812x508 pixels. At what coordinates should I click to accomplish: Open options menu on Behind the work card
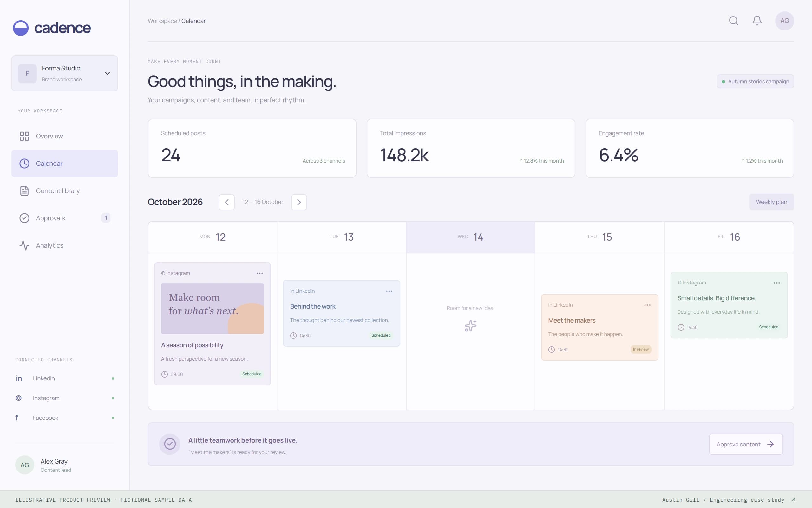point(389,291)
